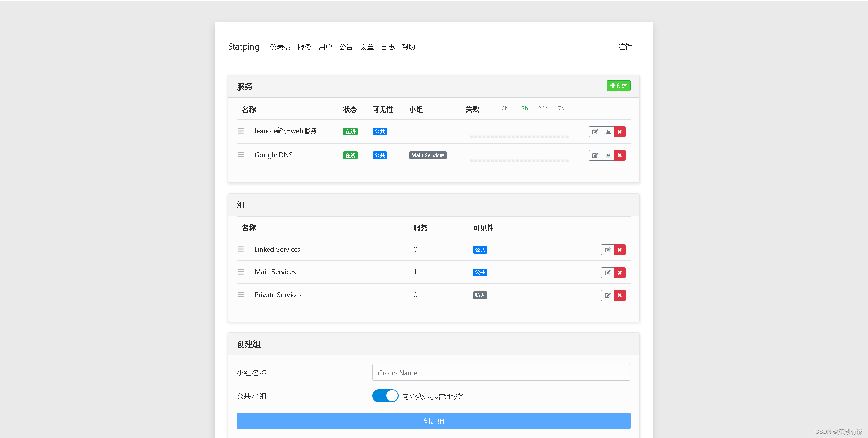Open the 服务 navigation item
868x438 pixels.
point(304,47)
